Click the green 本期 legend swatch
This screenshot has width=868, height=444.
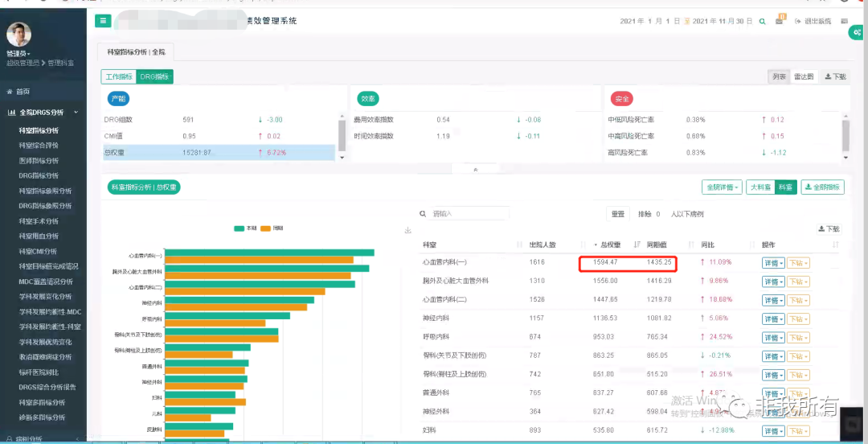click(239, 228)
